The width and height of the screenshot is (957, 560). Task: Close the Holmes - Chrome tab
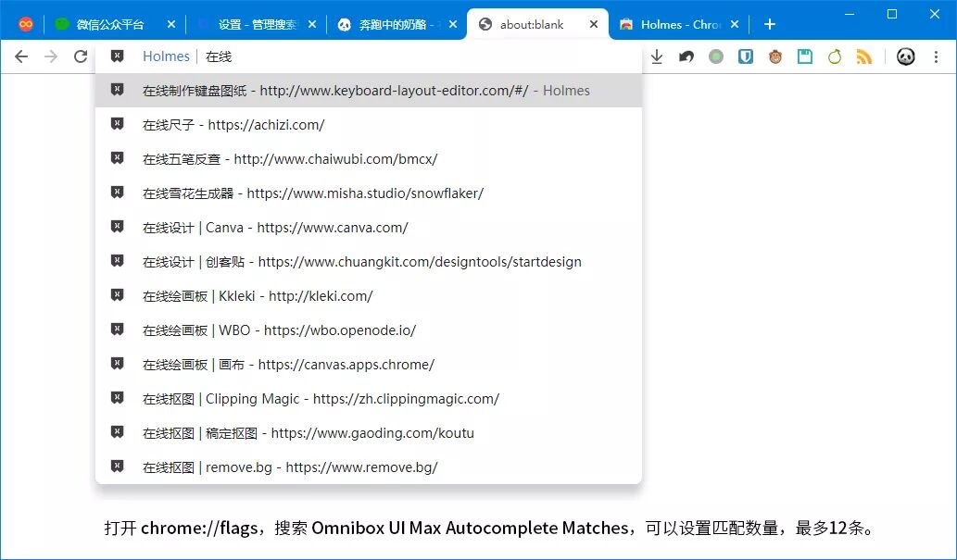coord(735,24)
